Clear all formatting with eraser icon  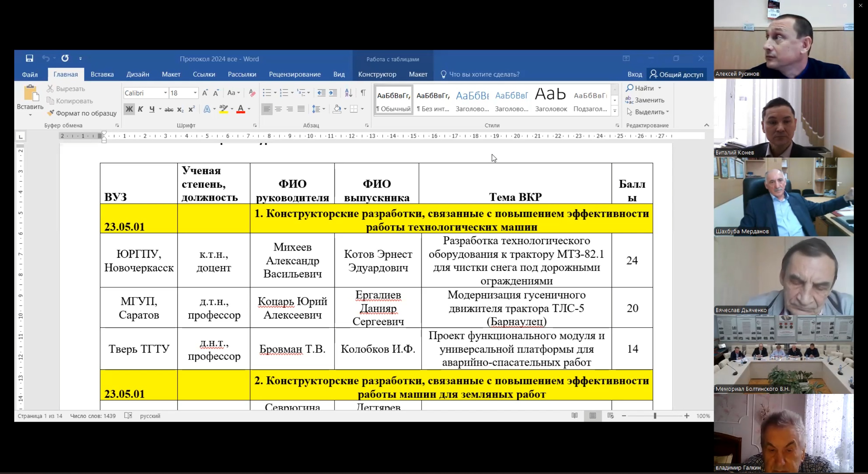(252, 93)
